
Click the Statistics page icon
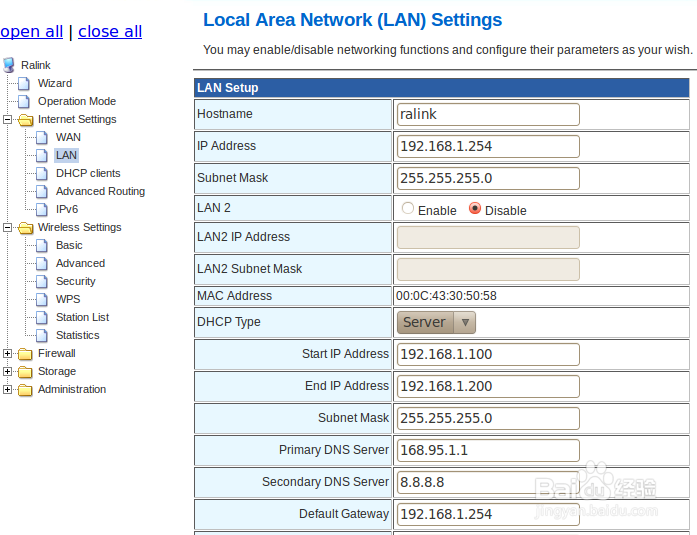[42, 335]
